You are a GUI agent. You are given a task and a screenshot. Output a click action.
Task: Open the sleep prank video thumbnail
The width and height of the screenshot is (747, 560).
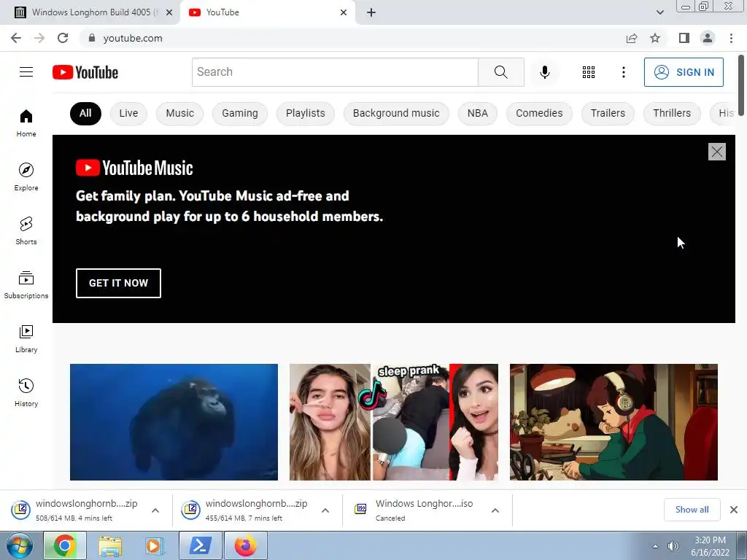coord(394,422)
